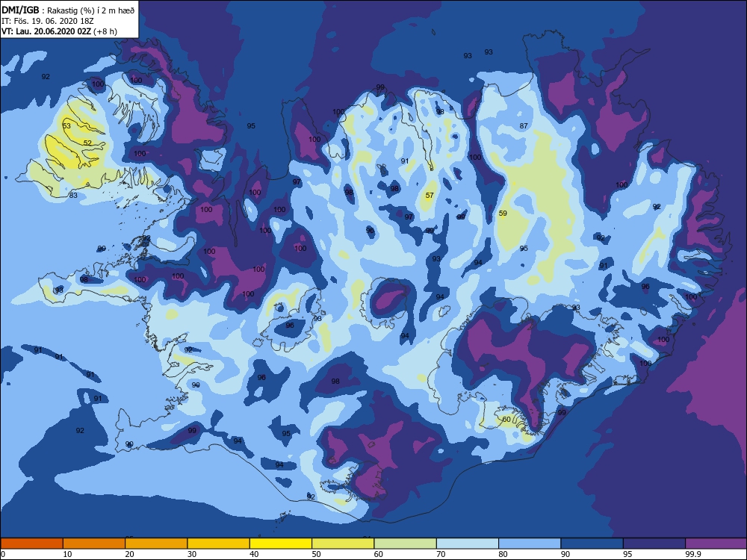This screenshot has width=747, height=560.
Task: Click the 'DMI/IGB' title text
Action: click(20, 10)
